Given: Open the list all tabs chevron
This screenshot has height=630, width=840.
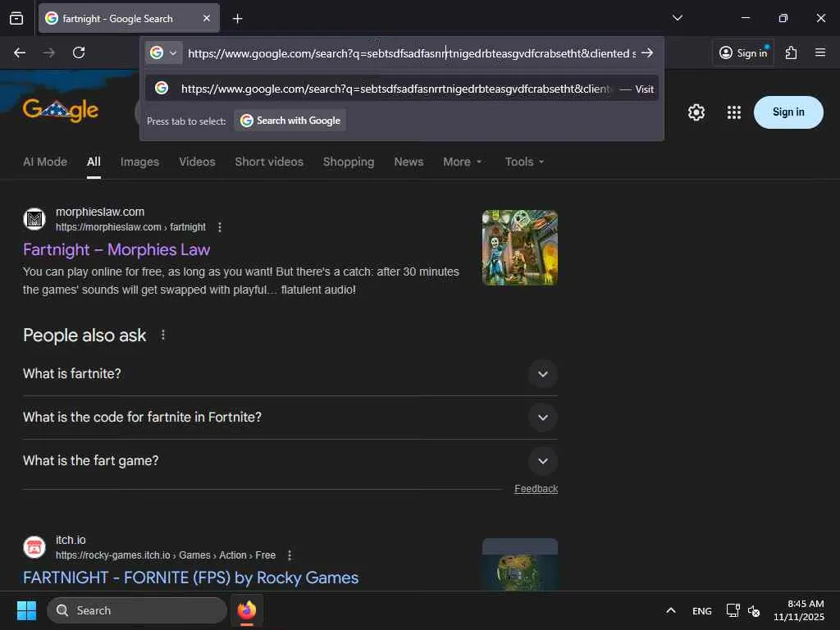Looking at the screenshot, I should 677,18.
